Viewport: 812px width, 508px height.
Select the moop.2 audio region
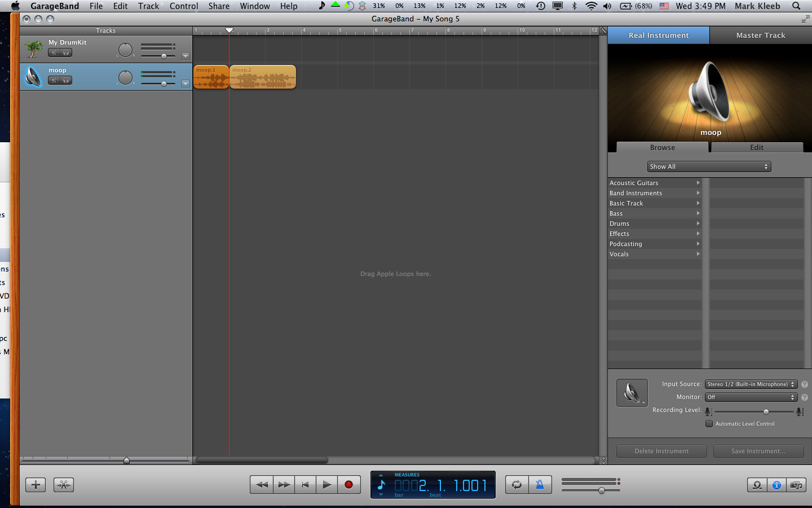pos(263,77)
